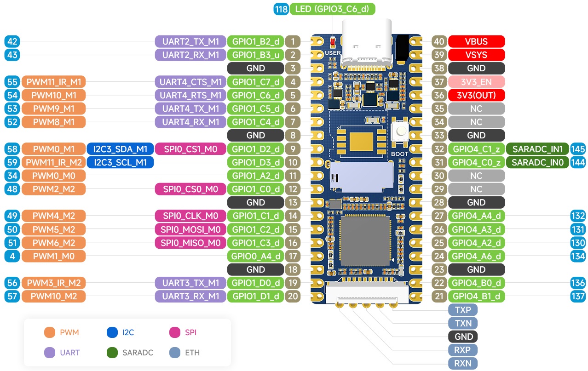
Task: Select the SPI0_MOSI_M0 label
Action: coord(190,229)
